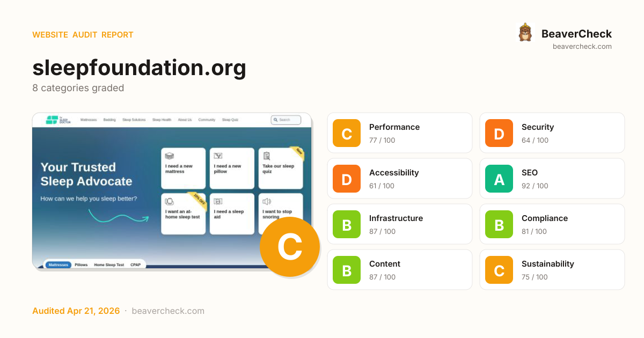Click the Compliance grade B badge
Screen dimensions: 644x338
tap(499, 224)
